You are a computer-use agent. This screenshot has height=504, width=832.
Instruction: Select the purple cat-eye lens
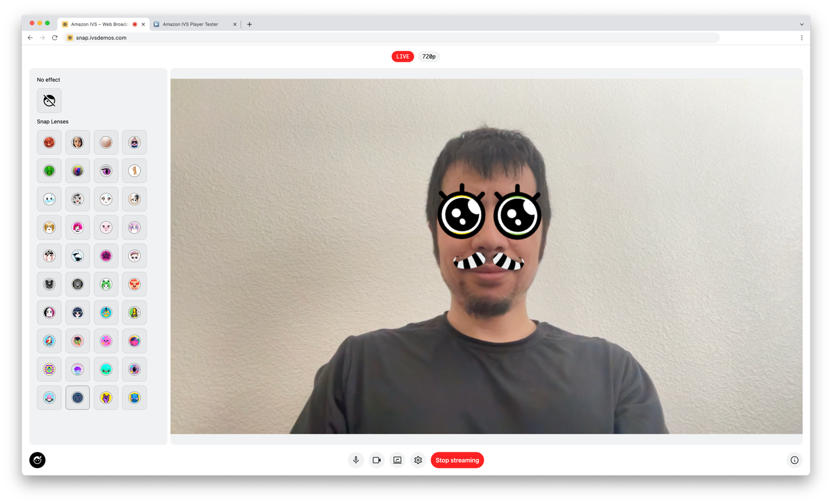tap(106, 170)
